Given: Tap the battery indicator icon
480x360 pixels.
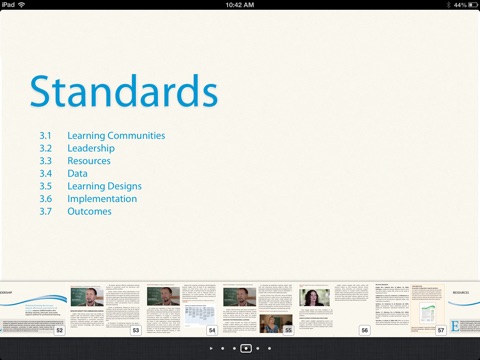Looking at the screenshot, I should (x=473, y=5).
